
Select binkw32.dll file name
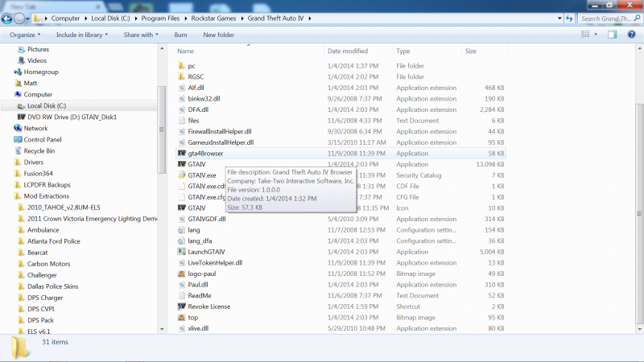204,98
